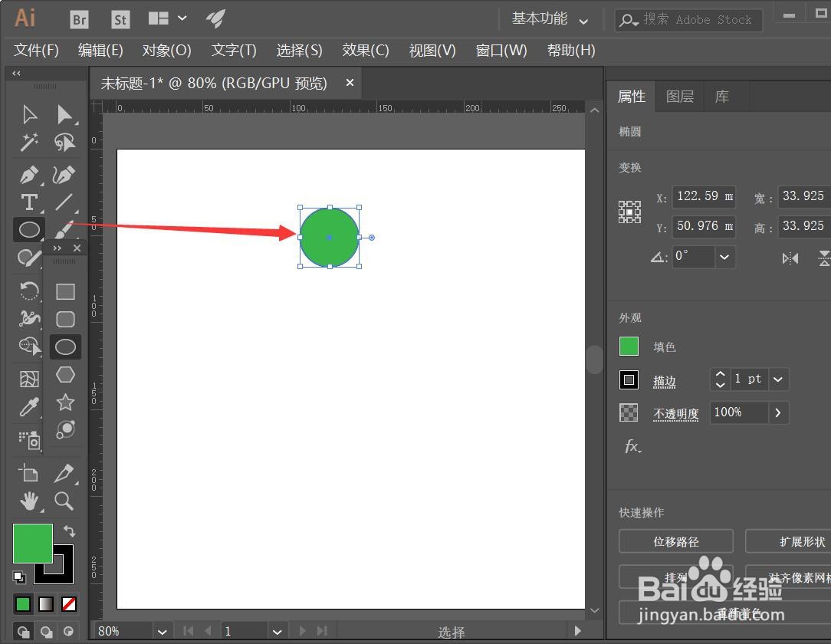
Task: Select the Pen tool
Action: point(30,174)
